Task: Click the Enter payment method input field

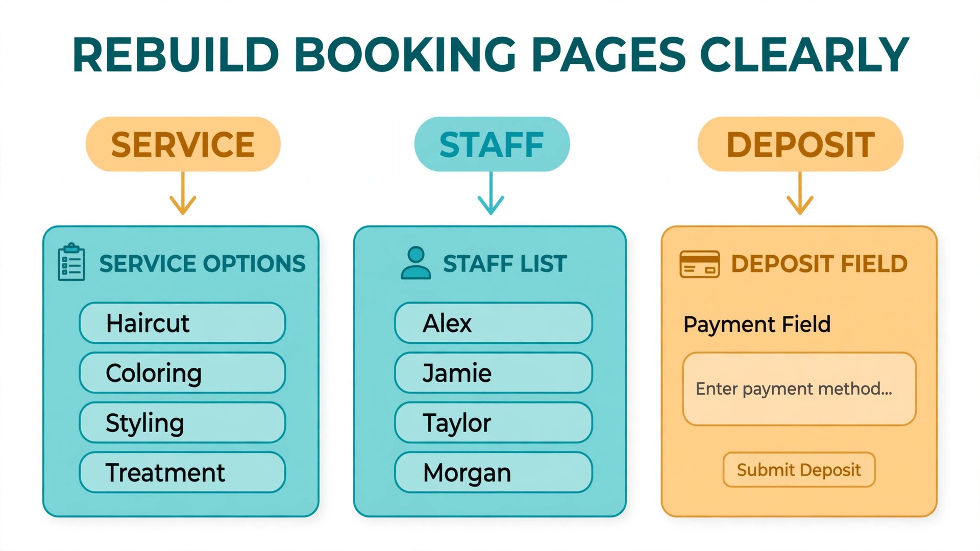Action: (x=799, y=389)
